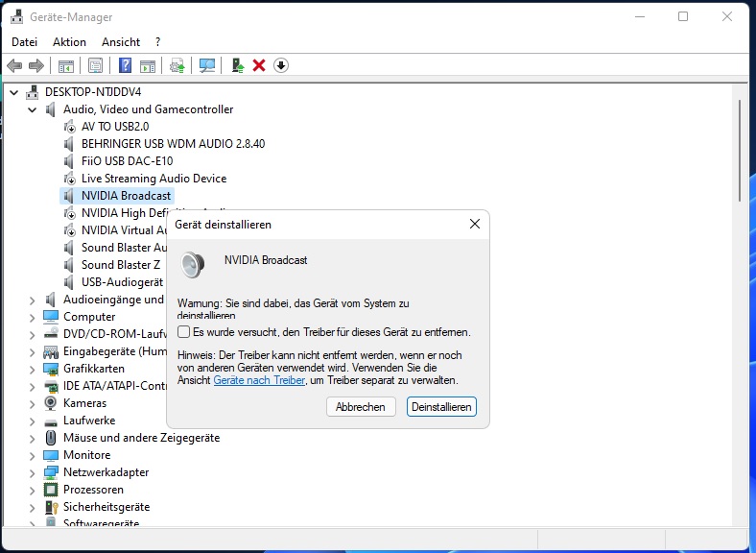Click the Forward arrow toolbar icon

coord(36,65)
